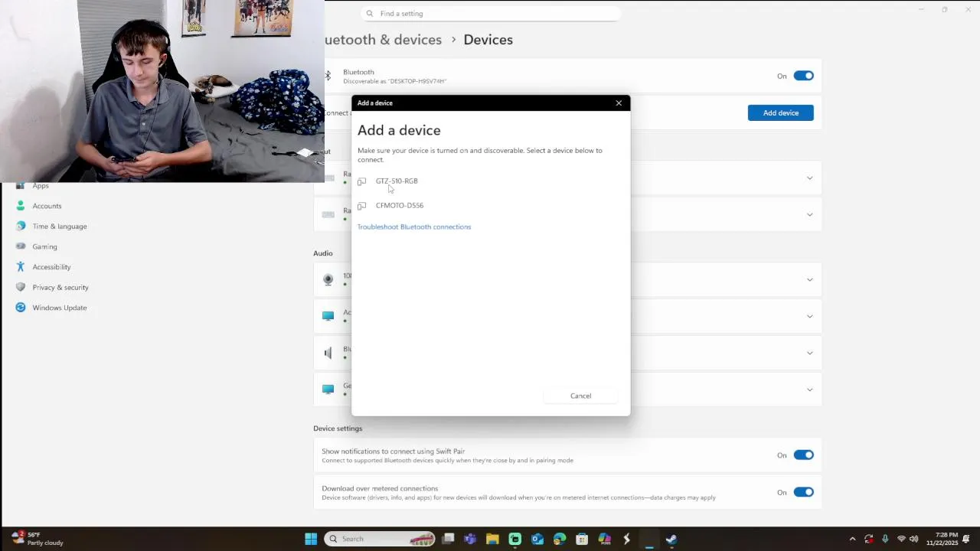Go to Windows Update settings

60,308
